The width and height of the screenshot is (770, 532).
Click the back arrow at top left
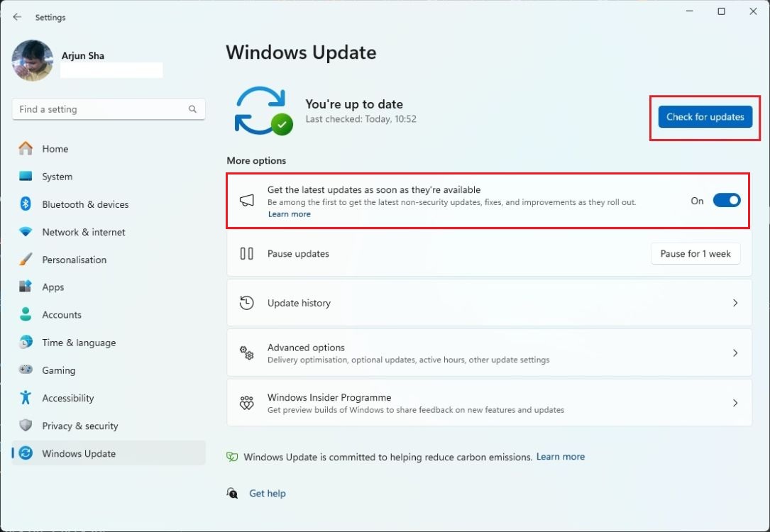point(16,16)
